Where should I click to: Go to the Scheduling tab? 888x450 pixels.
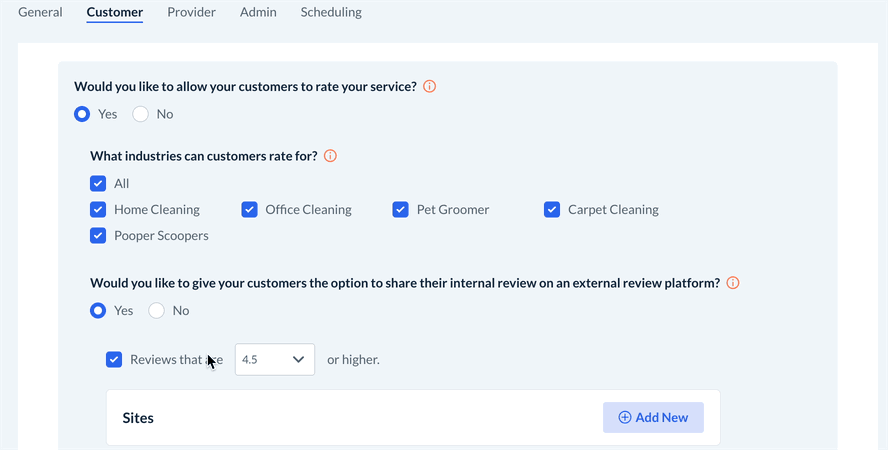point(331,13)
